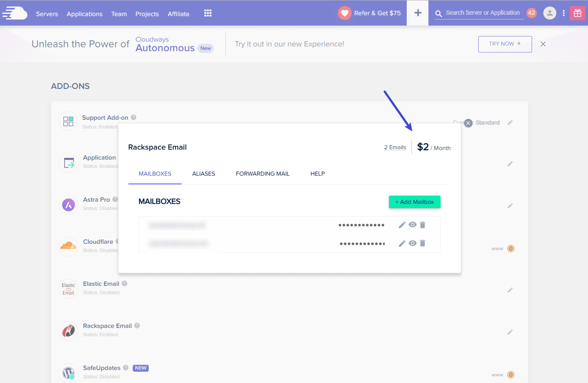The height and width of the screenshot is (383, 588).
Task: Click the 2 Emails link
Action: pos(395,147)
